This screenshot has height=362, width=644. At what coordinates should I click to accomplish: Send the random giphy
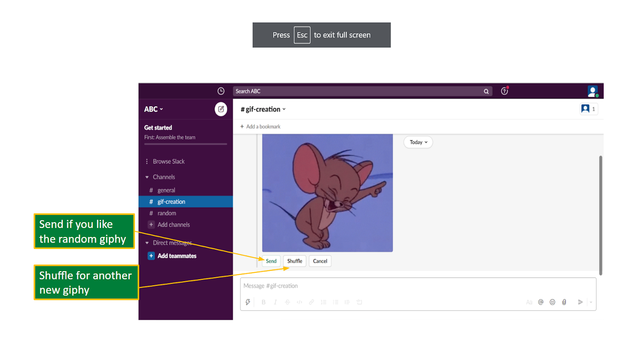271,261
